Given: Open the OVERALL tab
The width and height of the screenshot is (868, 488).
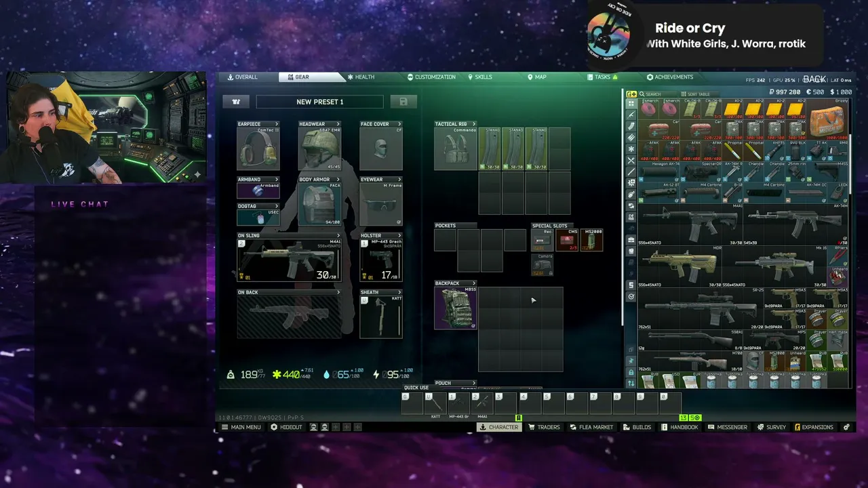Looking at the screenshot, I should click(x=242, y=77).
